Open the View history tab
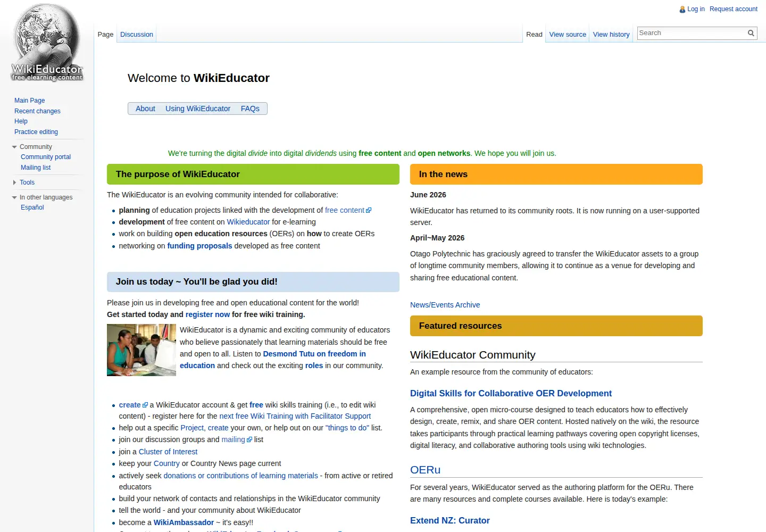The width and height of the screenshot is (766, 532). 611,35
